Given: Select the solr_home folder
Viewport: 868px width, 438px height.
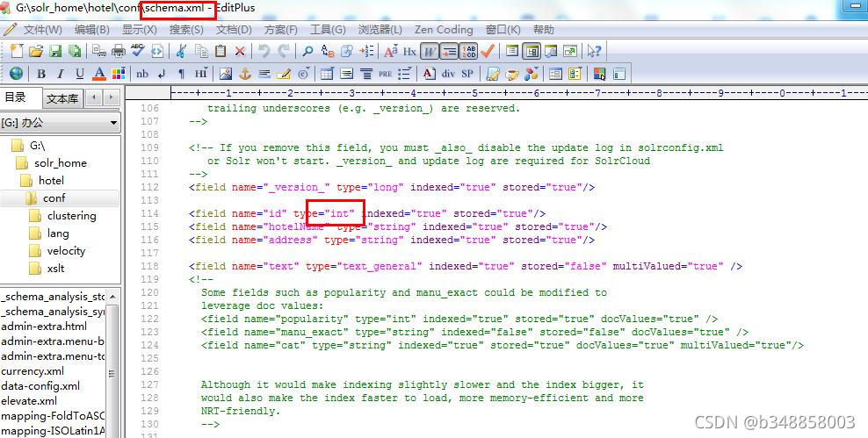Looking at the screenshot, I should (61, 163).
